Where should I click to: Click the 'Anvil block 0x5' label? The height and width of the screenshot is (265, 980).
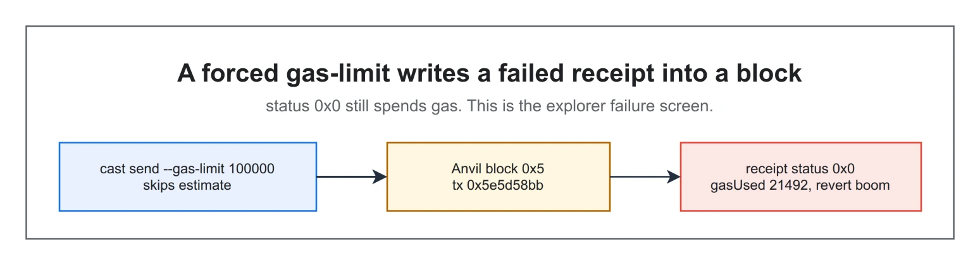click(x=499, y=169)
